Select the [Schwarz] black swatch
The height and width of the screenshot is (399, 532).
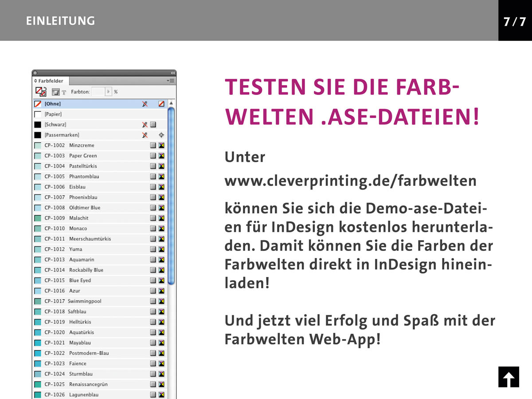(x=38, y=125)
